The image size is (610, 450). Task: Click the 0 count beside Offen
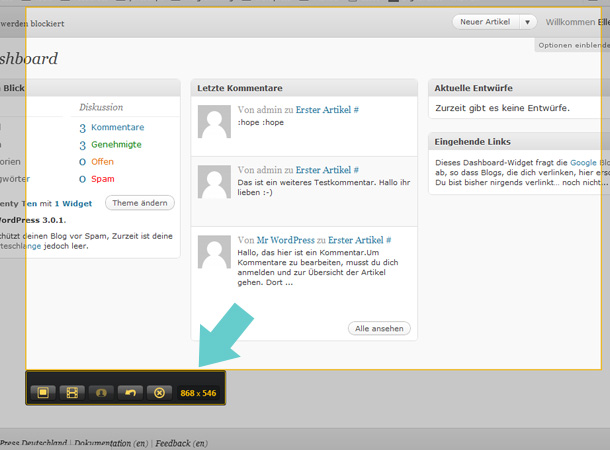pyautogui.click(x=82, y=162)
